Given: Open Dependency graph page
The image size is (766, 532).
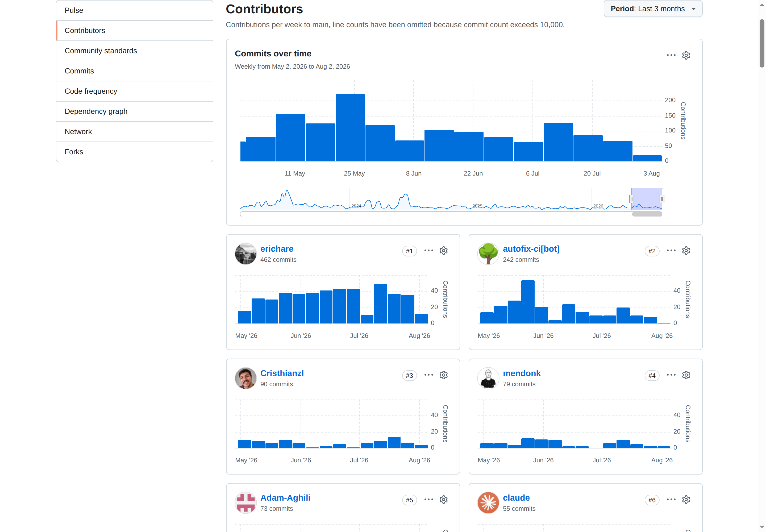Looking at the screenshot, I should pyautogui.click(x=135, y=111).
